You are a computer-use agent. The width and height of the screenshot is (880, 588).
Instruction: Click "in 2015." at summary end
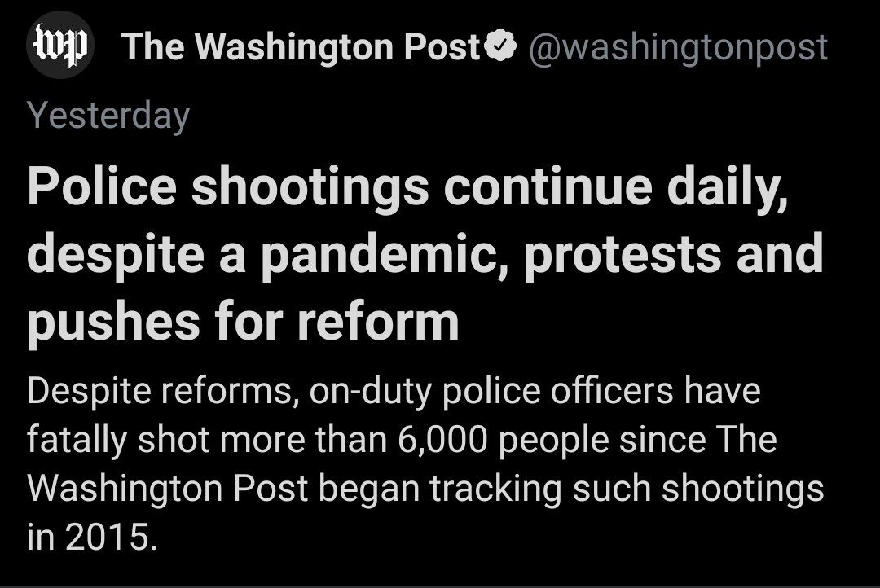pos(90,538)
